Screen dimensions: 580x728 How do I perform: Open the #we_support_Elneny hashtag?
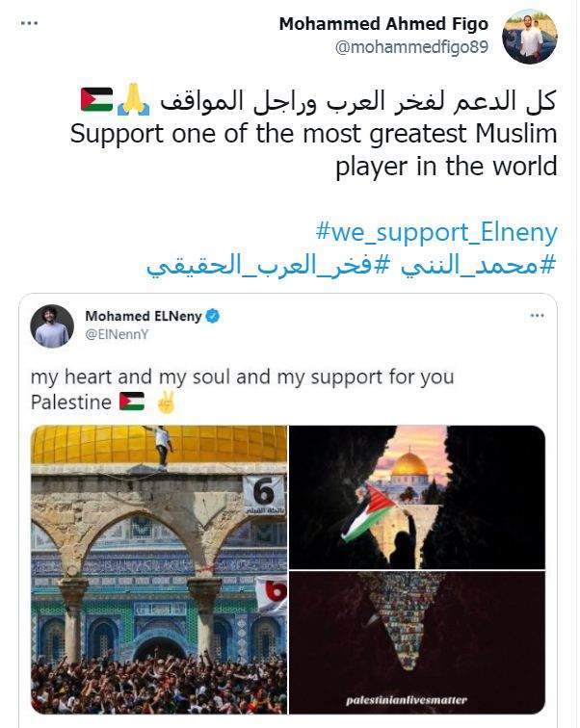point(436,232)
